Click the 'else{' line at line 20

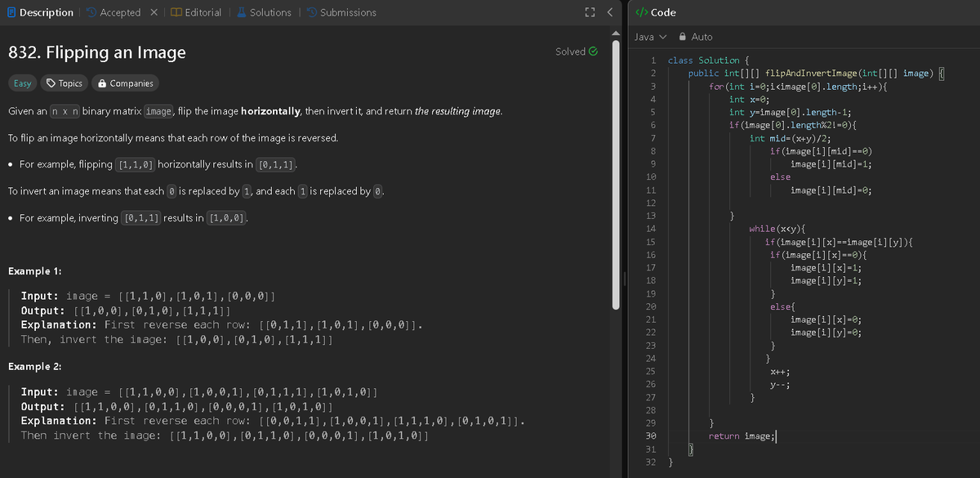coord(782,306)
